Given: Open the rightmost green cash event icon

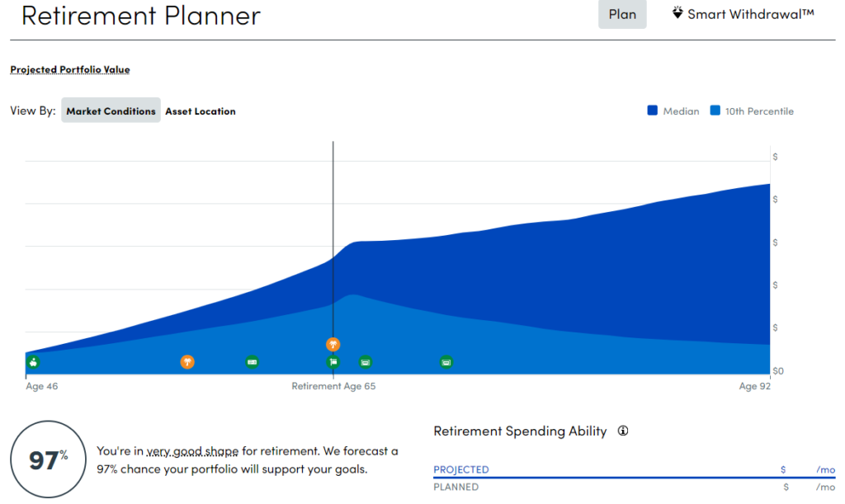Looking at the screenshot, I should [446, 361].
